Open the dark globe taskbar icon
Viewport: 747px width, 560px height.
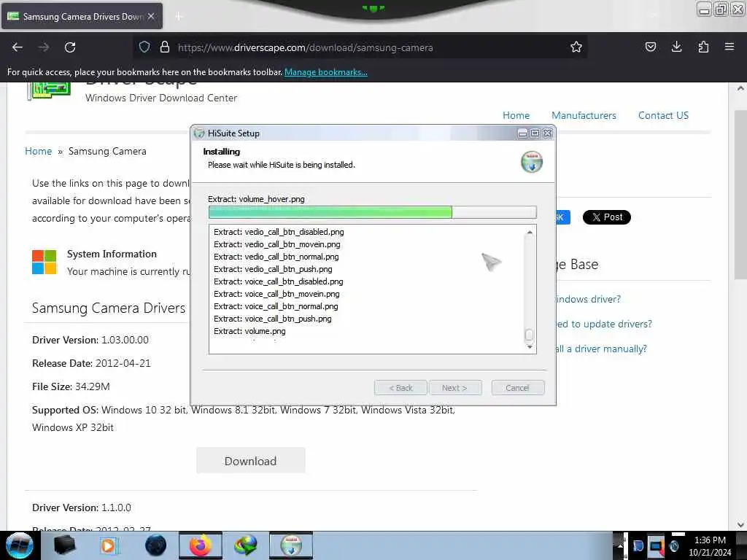coord(156,545)
